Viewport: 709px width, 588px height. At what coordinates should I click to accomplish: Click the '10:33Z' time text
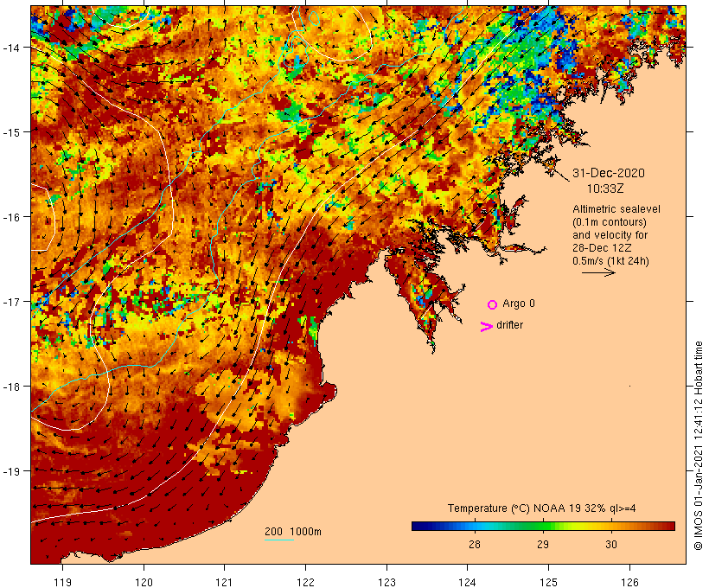(605, 189)
